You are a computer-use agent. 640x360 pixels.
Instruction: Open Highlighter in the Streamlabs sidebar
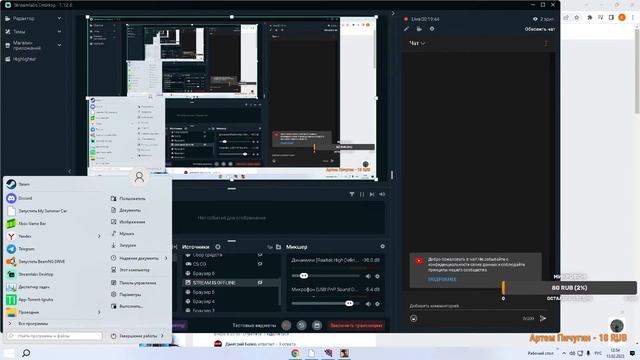(x=20, y=59)
